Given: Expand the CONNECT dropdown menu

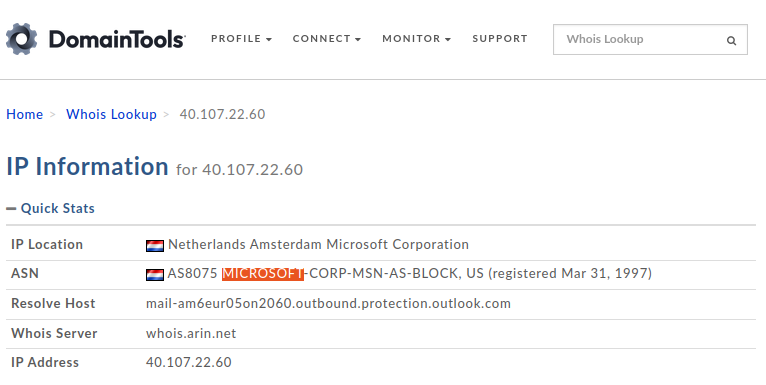Looking at the screenshot, I should tap(326, 39).
